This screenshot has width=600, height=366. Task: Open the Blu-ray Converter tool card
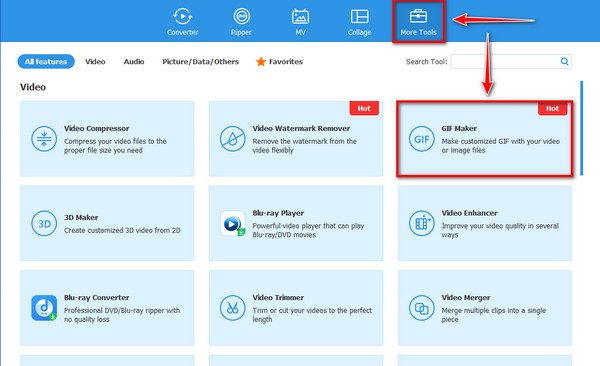click(x=107, y=308)
